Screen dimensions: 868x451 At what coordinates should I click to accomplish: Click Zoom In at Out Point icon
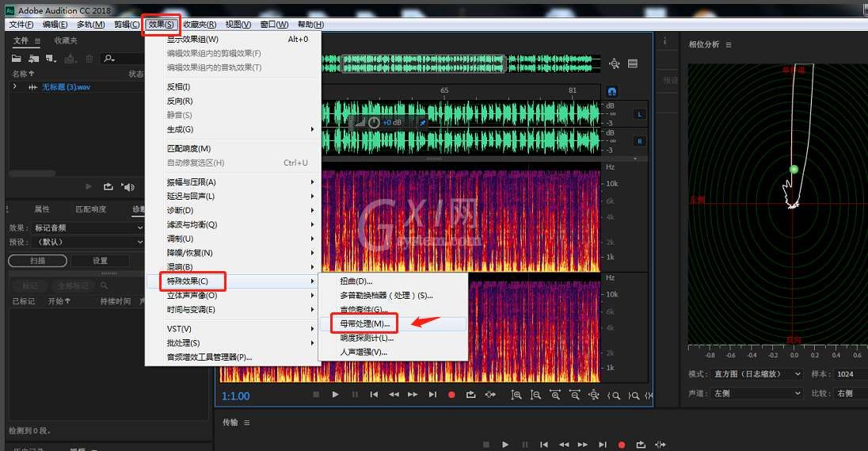point(634,396)
